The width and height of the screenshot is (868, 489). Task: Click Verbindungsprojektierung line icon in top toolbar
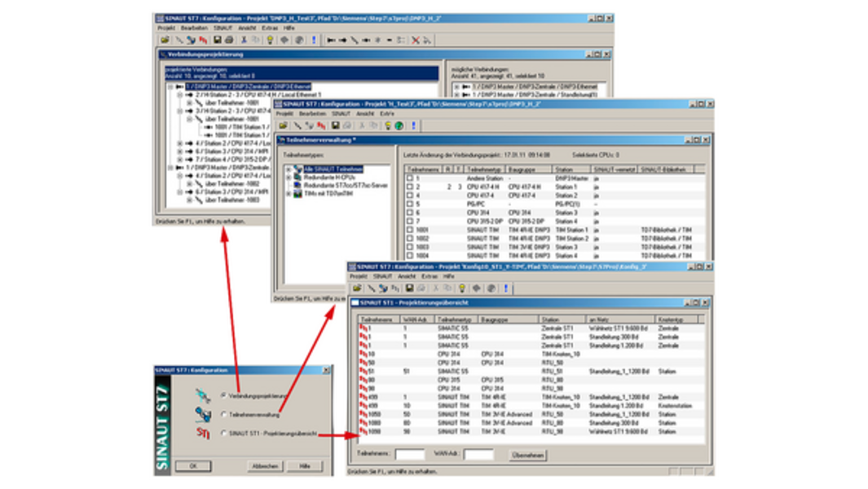coord(178,40)
